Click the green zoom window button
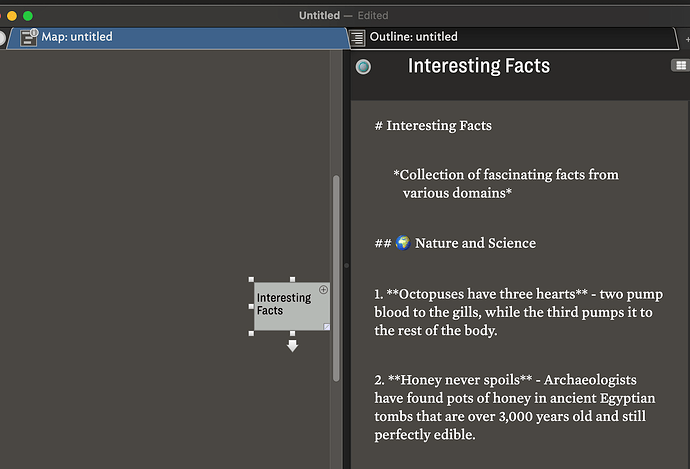The width and height of the screenshot is (690, 469). click(x=28, y=16)
